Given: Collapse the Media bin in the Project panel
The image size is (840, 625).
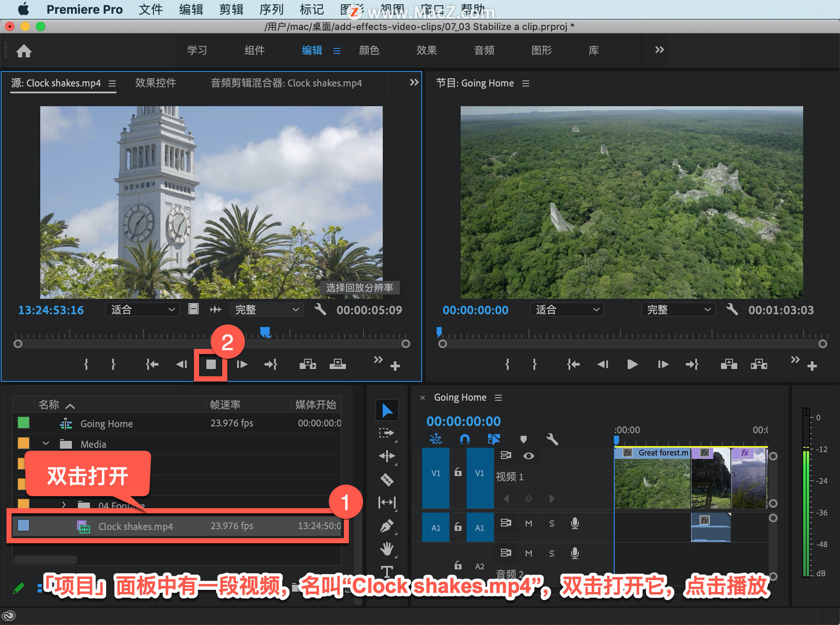Looking at the screenshot, I should [46, 443].
